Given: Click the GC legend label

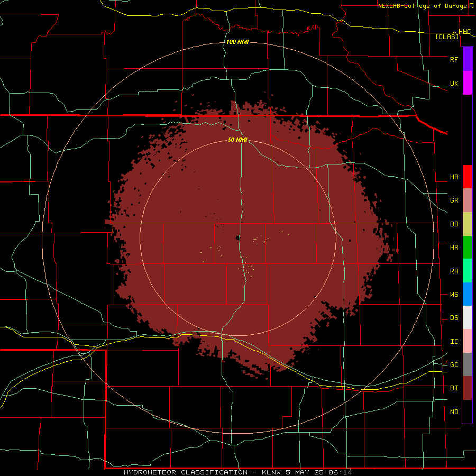Looking at the screenshot, I should (454, 365).
